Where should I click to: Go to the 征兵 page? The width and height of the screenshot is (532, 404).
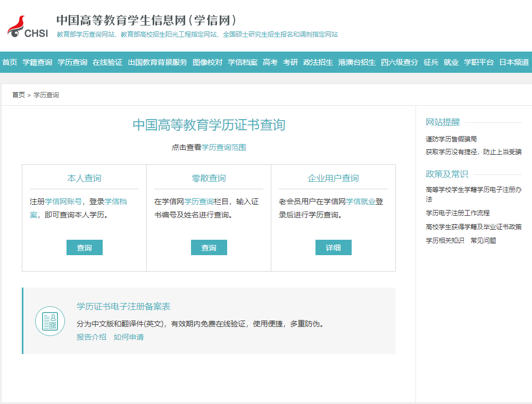tap(431, 62)
